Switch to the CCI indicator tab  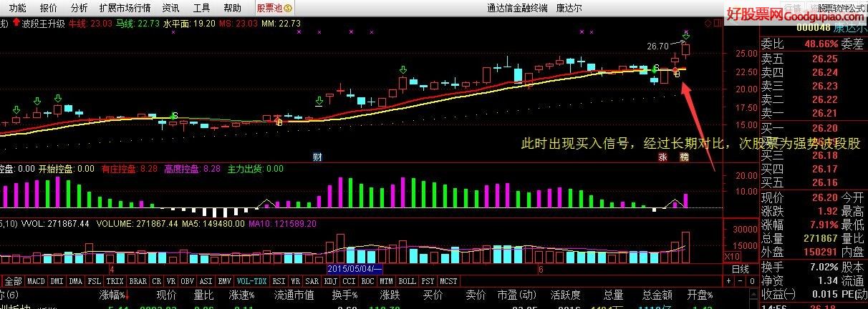[x=350, y=281]
